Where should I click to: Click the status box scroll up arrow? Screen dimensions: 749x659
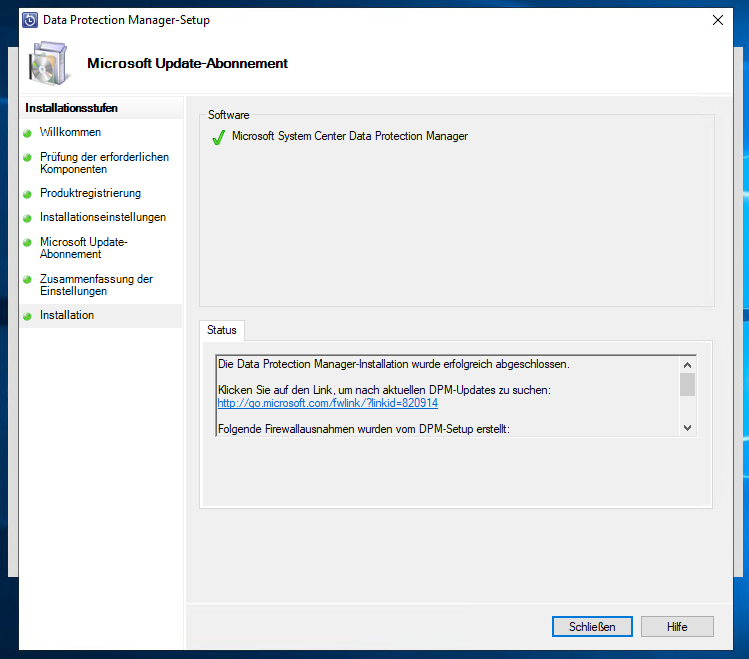pyautogui.click(x=687, y=365)
